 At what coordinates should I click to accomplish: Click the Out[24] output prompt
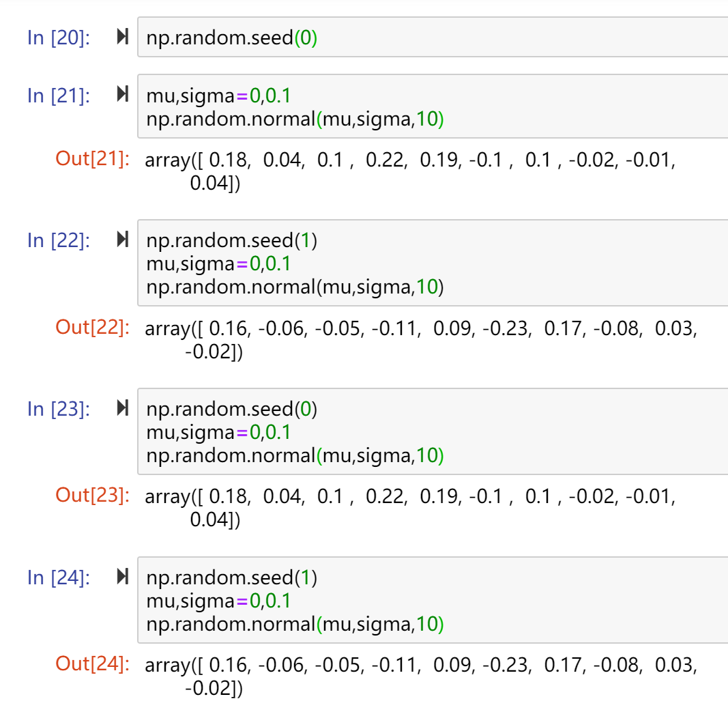92,664
